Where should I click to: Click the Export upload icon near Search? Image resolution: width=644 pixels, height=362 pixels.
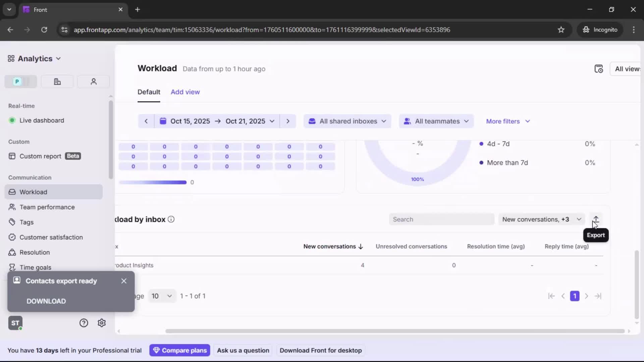point(596,219)
